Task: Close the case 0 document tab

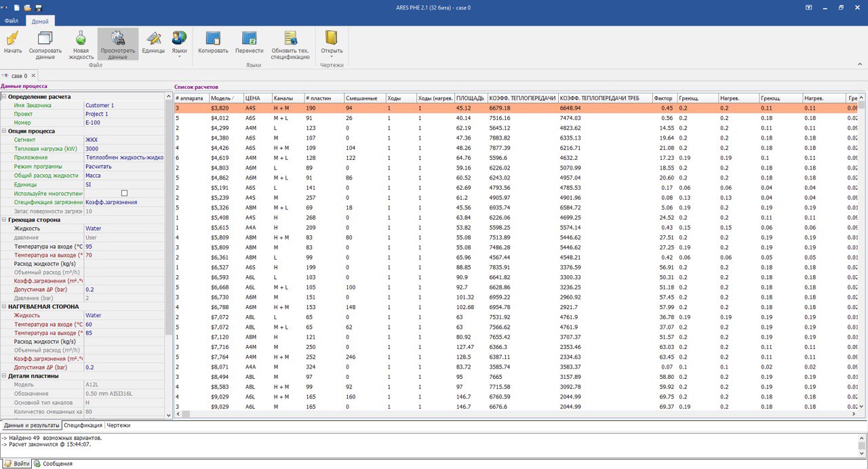Action: click(33, 76)
